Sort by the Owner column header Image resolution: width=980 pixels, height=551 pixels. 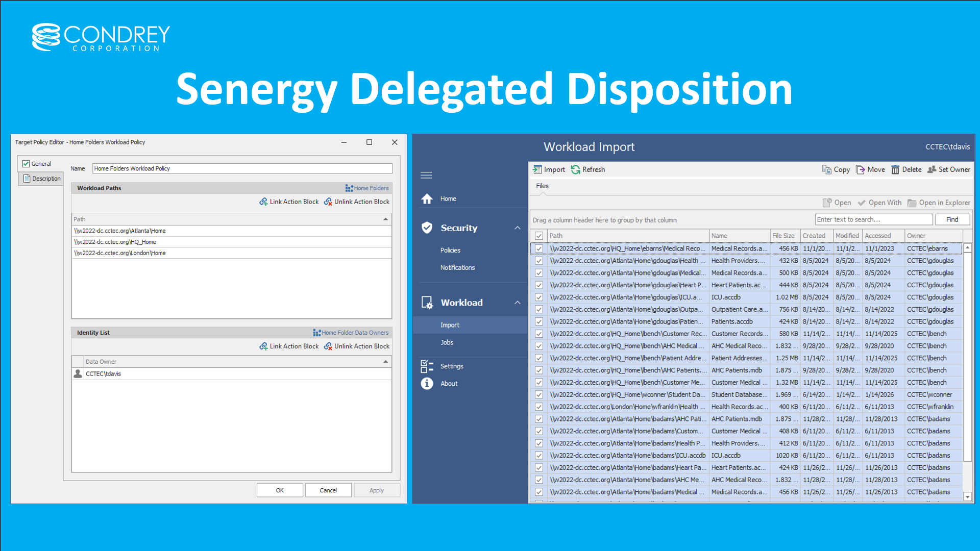pyautogui.click(x=934, y=236)
